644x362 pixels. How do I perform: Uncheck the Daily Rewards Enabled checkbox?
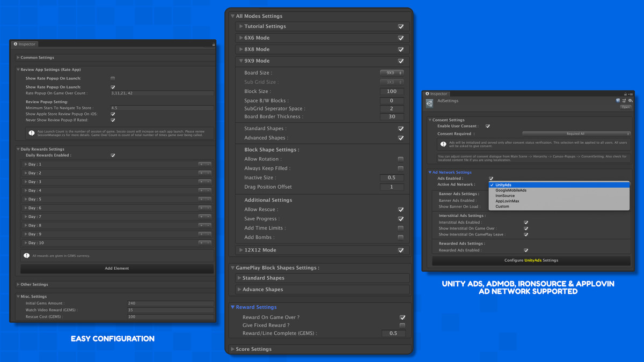[x=113, y=156]
